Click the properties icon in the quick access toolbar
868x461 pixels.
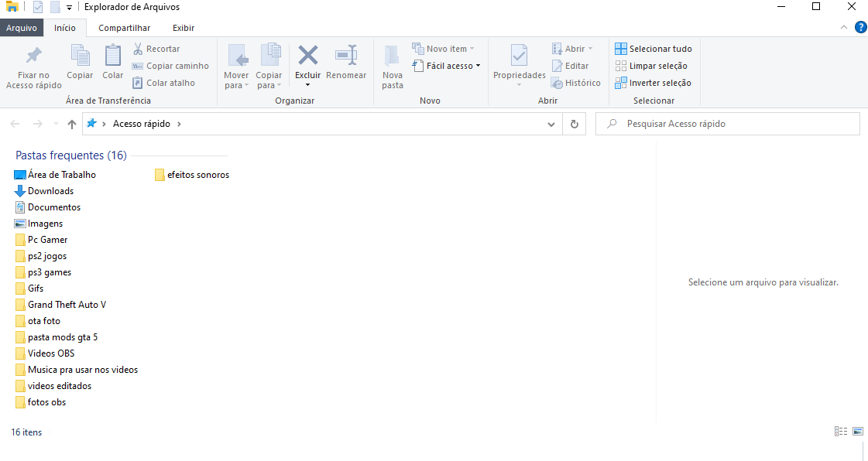[x=38, y=7]
